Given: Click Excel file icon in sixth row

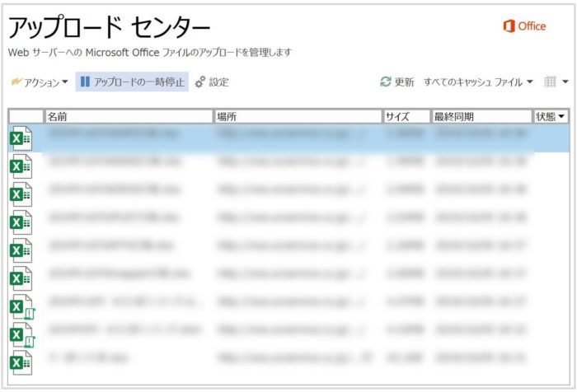Looking at the screenshot, I should coord(21,278).
